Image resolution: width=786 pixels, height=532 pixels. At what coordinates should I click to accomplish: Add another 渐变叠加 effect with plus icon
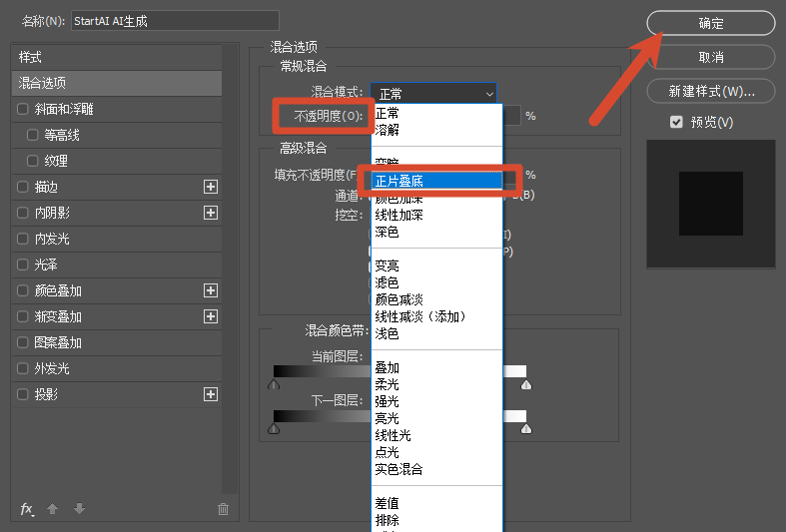coord(211,316)
